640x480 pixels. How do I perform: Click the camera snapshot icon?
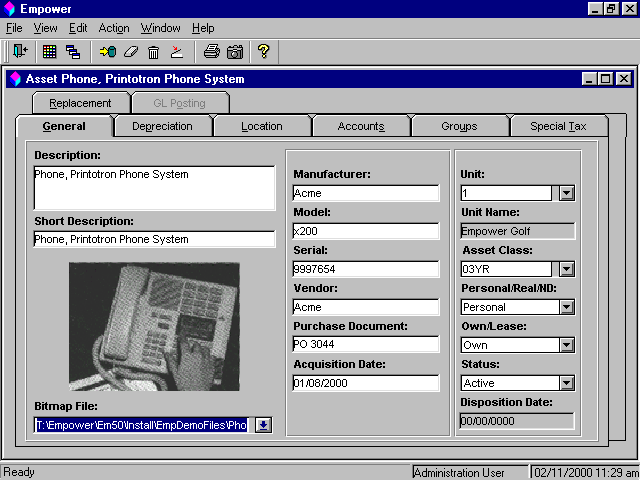[x=235, y=52]
